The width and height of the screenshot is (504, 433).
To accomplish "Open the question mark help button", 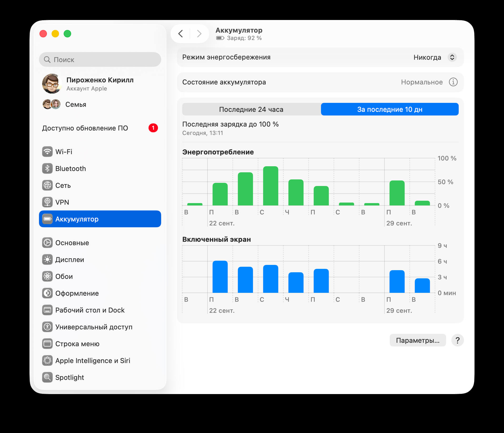I will pos(458,340).
